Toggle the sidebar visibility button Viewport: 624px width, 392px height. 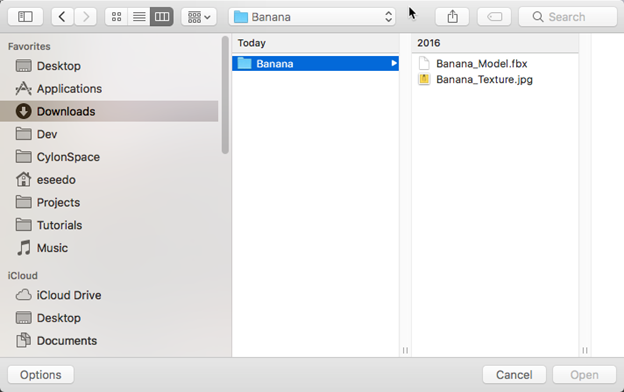(x=25, y=17)
